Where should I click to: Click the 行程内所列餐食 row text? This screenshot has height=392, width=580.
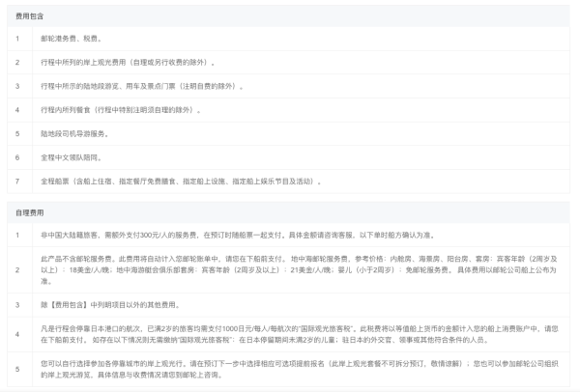121,110
